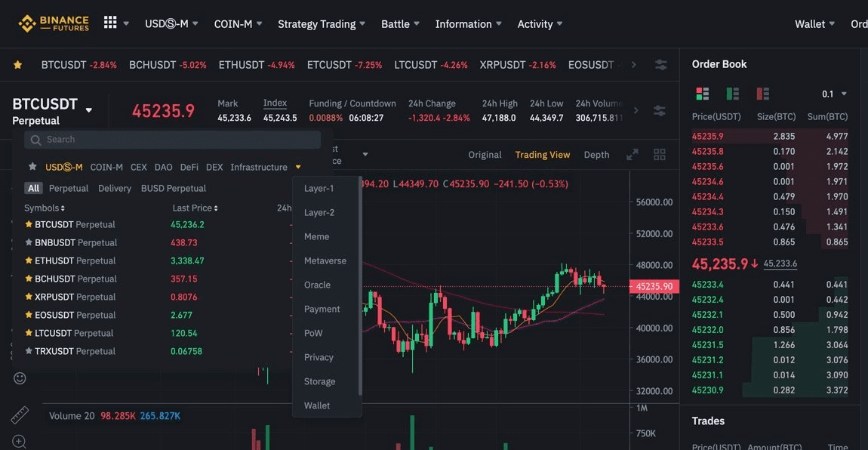Select the DAO category tab
Image resolution: width=868 pixels, height=450 pixels.
click(x=163, y=167)
